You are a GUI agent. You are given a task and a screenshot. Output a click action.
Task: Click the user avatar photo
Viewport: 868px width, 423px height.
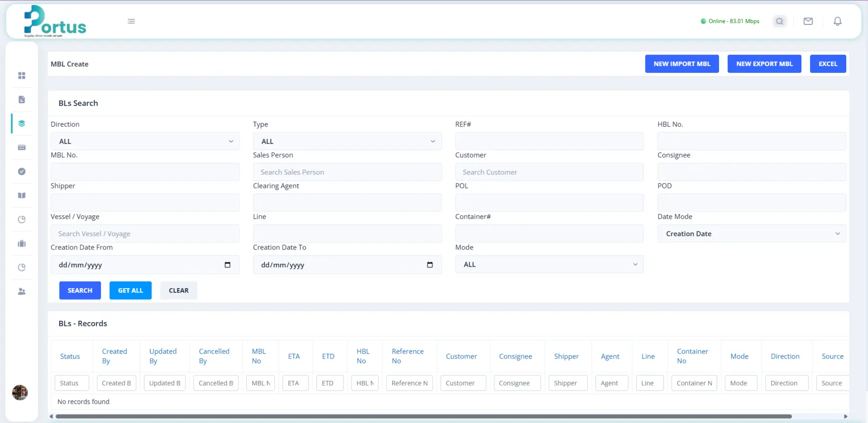pos(20,393)
